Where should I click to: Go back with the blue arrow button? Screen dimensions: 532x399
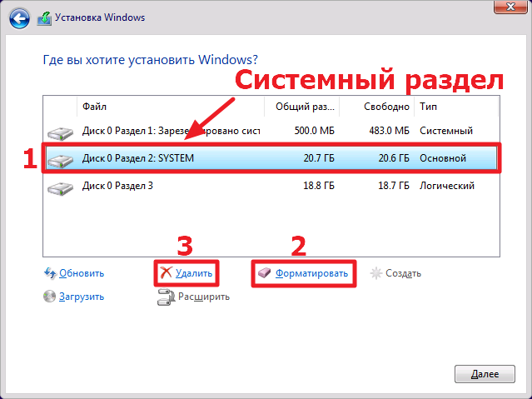coord(19,18)
